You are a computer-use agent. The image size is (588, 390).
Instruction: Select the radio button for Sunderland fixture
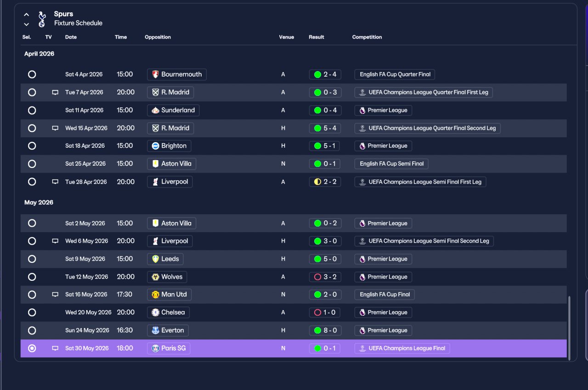pyautogui.click(x=32, y=110)
